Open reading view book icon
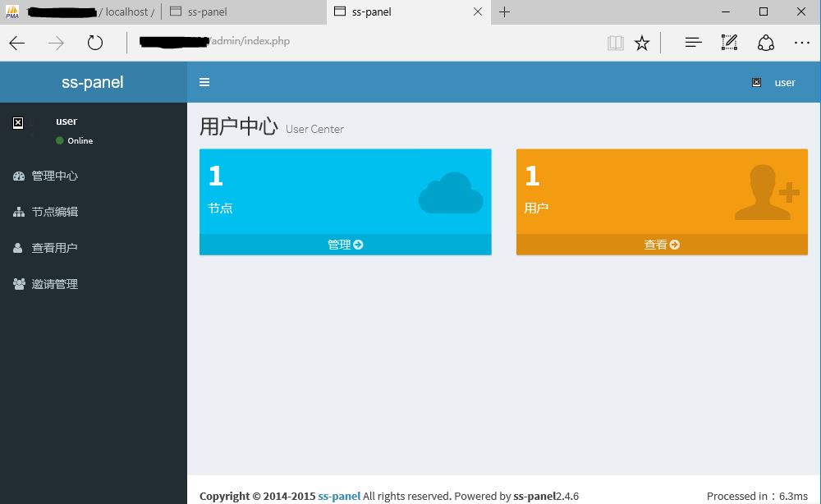The height and width of the screenshot is (504, 821). [x=615, y=43]
